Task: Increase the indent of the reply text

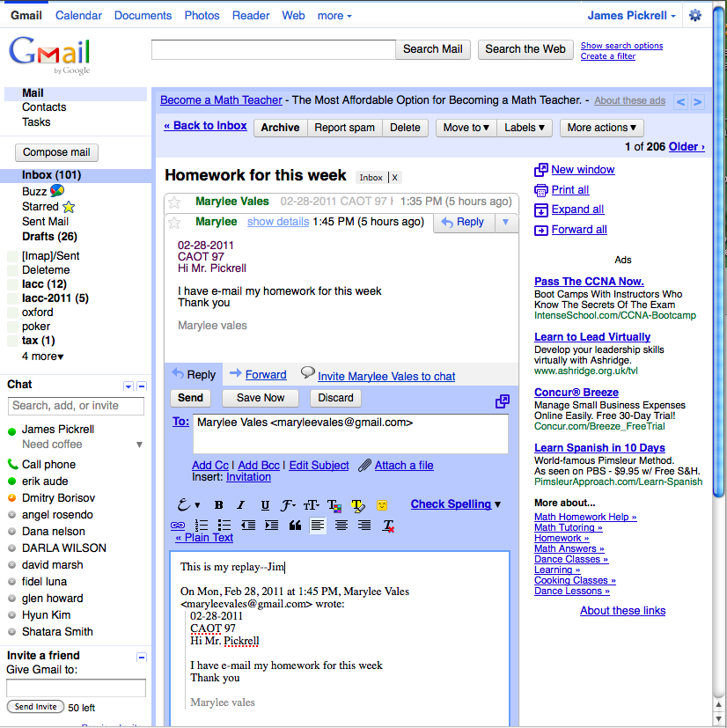Action: 271,526
